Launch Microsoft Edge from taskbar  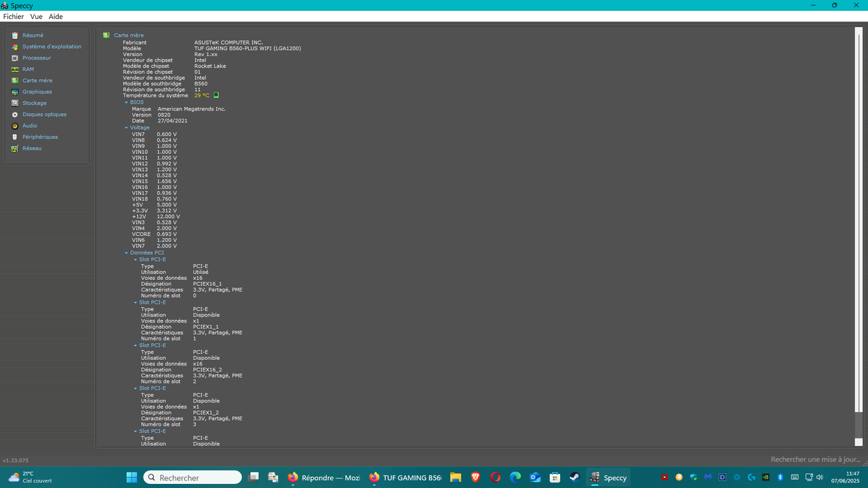(515, 477)
